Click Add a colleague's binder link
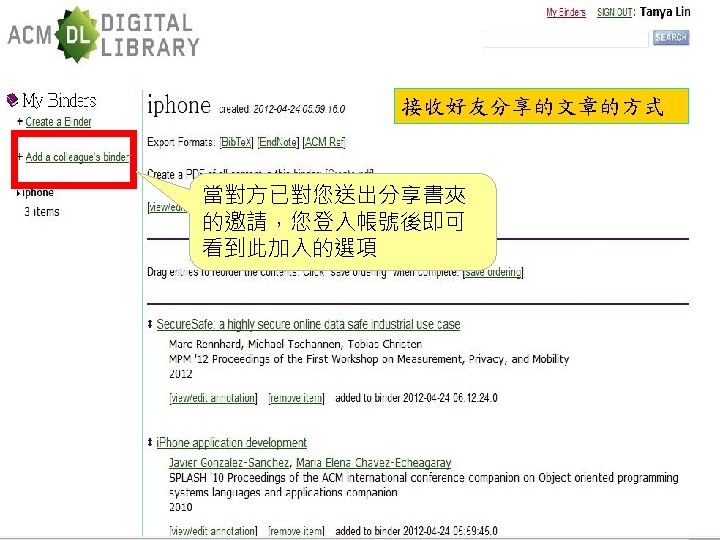 tap(77, 157)
